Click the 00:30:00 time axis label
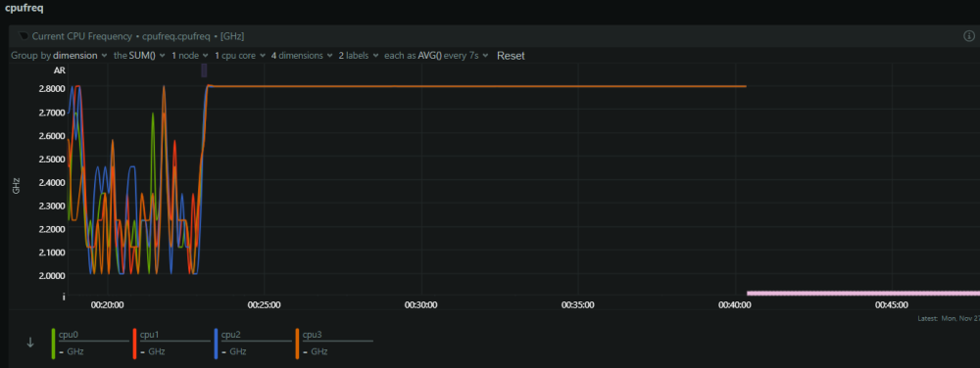Viewport: 980px width, 368px height. pos(420,305)
